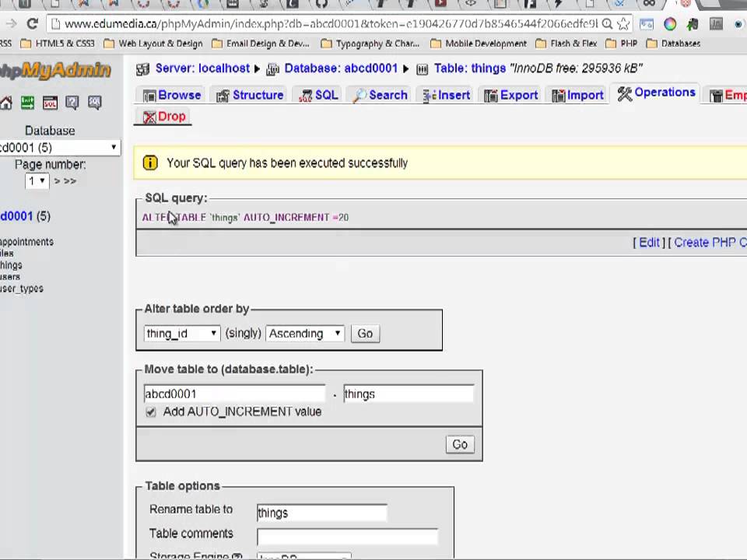Switch to the Browse tab
This screenshot has width=747, height=560.
[x=172, y=95]
